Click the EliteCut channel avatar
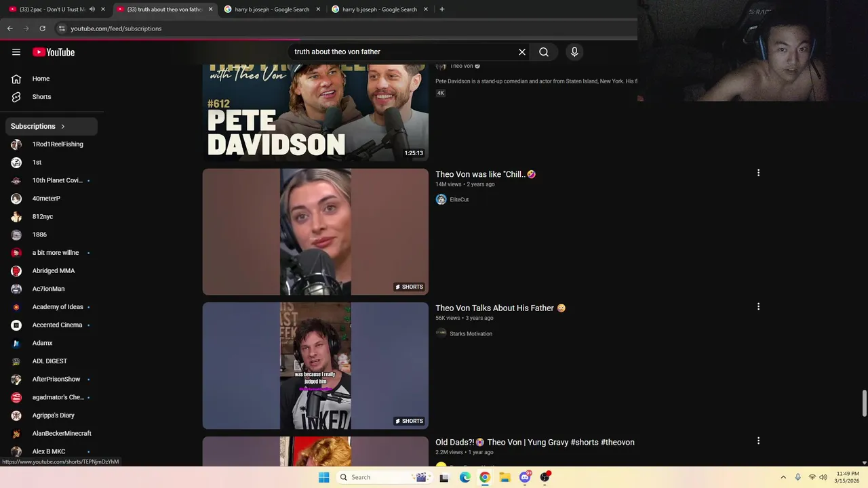Screen dimensions: 868x488 [441, 199]
